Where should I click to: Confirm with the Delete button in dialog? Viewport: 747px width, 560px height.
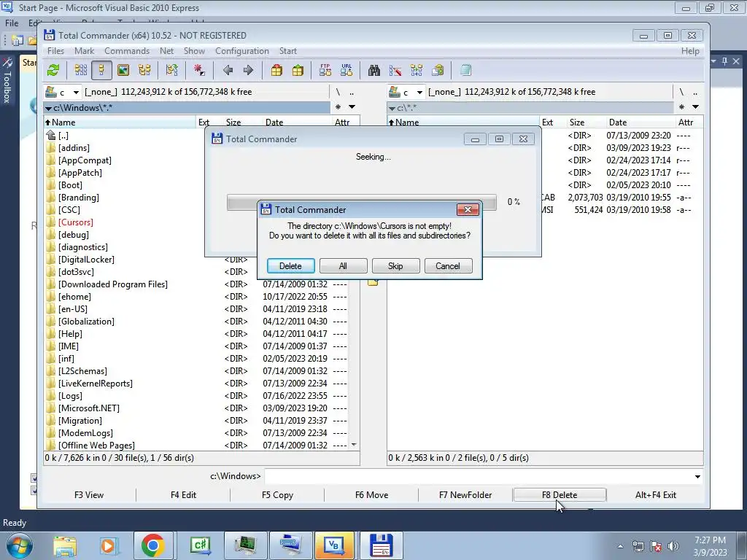coord(290,265)
